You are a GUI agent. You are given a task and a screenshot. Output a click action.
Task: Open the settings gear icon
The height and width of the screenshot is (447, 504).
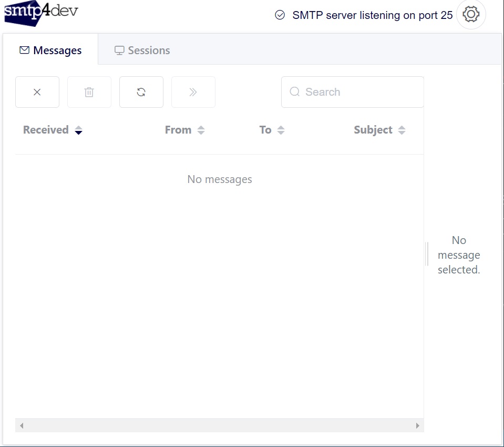(x=471, y=15)
